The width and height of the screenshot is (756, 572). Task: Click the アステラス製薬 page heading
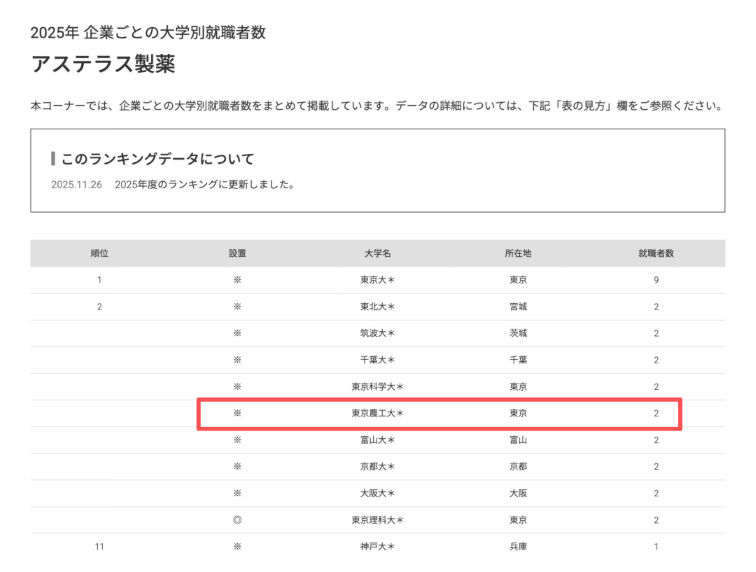pos(103,65)
